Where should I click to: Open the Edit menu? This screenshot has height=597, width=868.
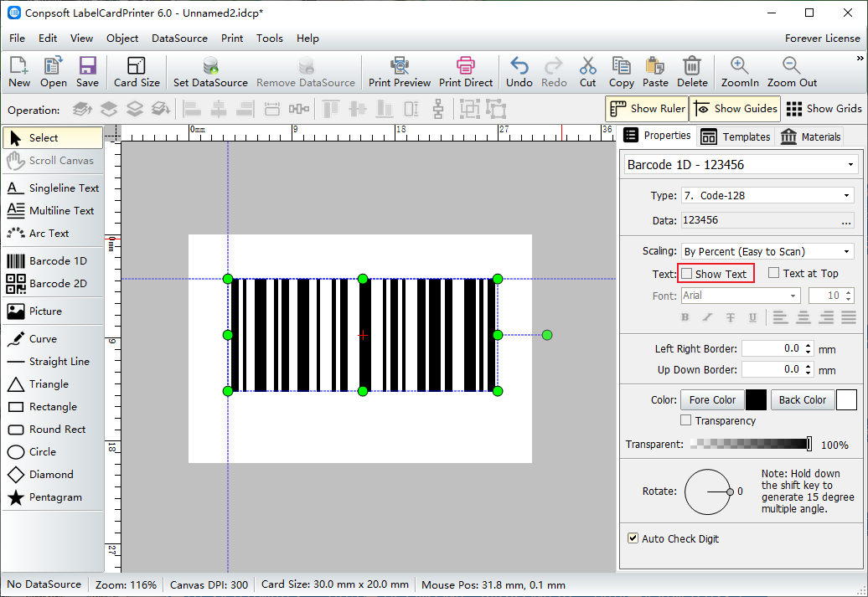(x=48, y=39)
